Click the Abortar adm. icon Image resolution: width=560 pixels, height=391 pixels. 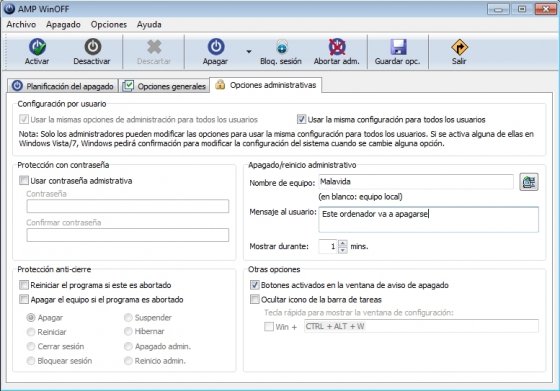[x=337, y=47]
